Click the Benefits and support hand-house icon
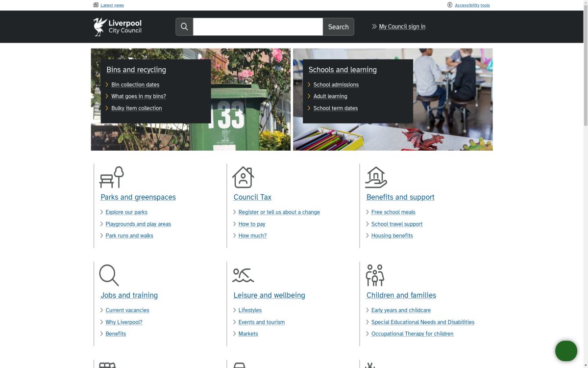Screen dimensions: 588x368 coord(376,177)
